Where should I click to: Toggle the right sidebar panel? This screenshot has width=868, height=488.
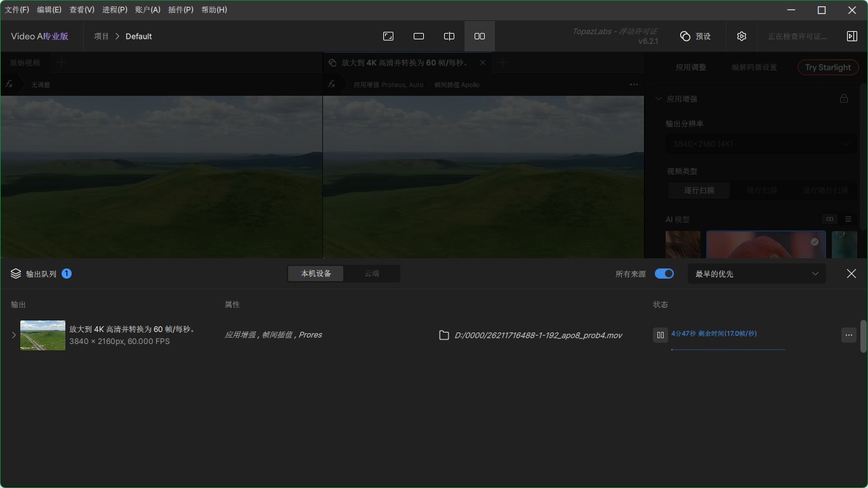tap(852, 36)
